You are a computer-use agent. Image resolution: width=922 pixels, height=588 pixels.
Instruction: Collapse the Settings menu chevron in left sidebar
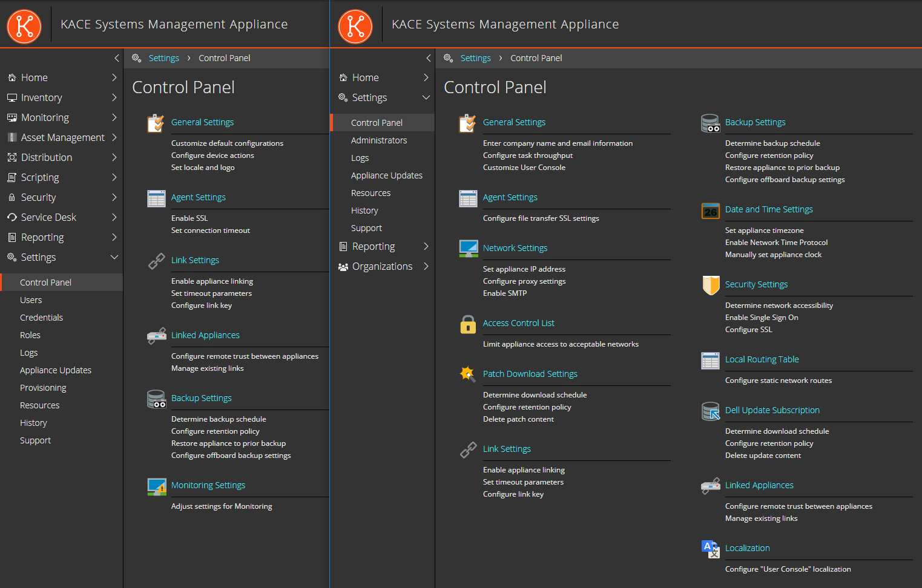tap(114, 257)
